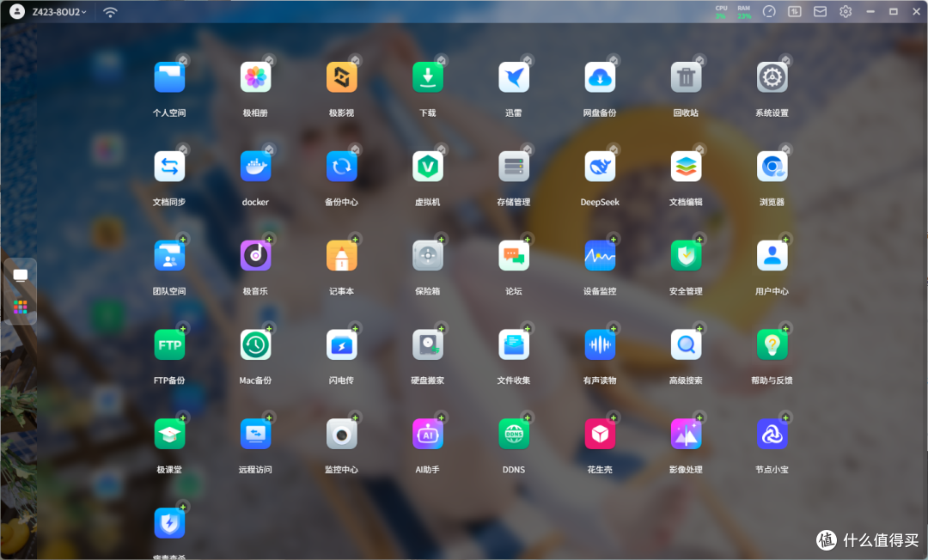Open the 论坛 forum app

[514, 256]
